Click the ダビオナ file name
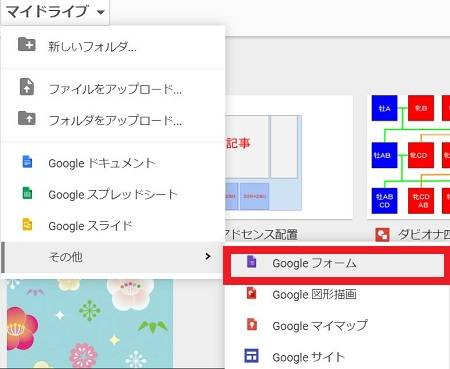 [424, 235]
